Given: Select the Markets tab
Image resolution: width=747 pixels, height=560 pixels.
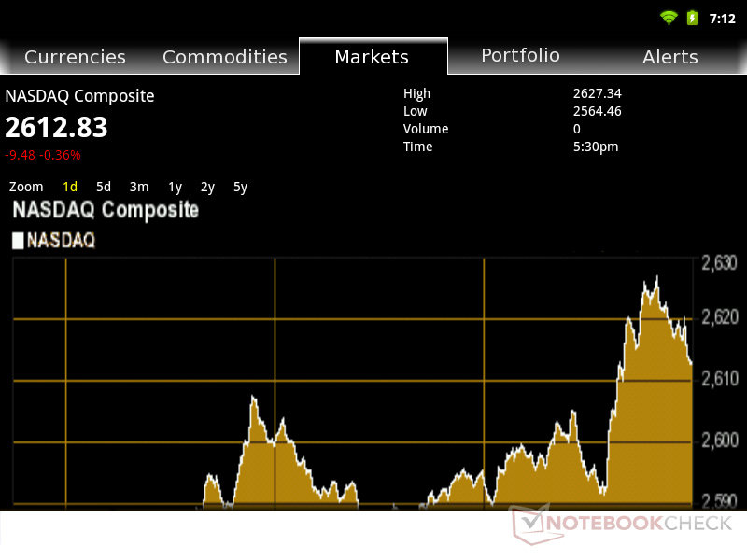Looking at the screenshot, I should [373, 57].
